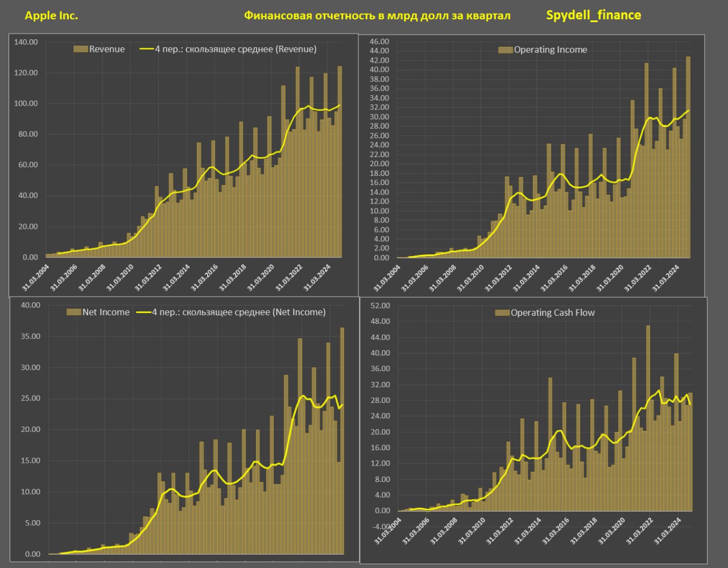Select the Revenue legend text label
The image size is (728, 568).
coord(107,50)
